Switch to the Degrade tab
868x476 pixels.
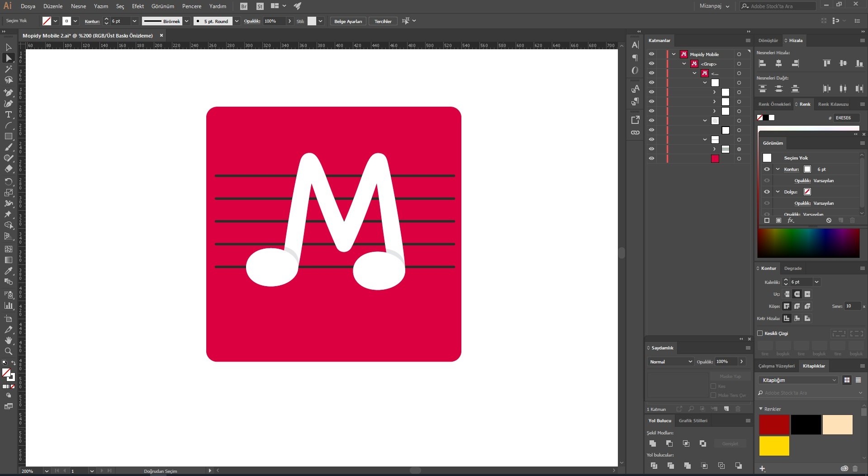pyautogui.click(x=793, y=268)
